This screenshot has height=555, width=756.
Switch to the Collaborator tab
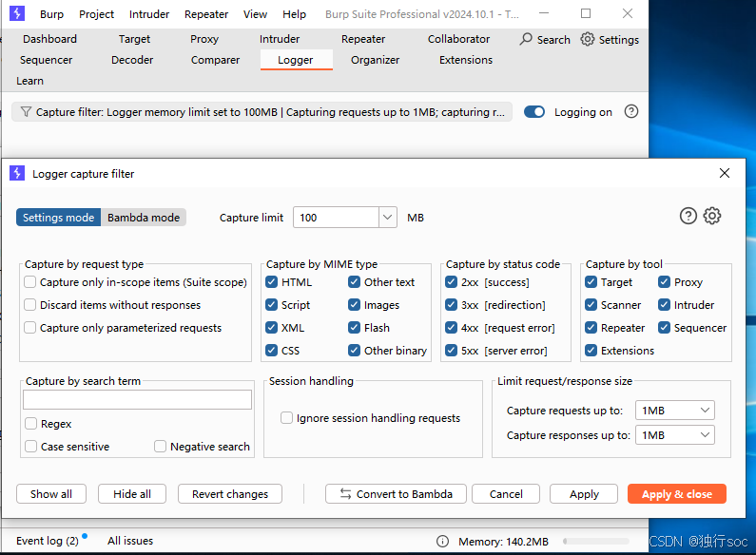[458, 39]
